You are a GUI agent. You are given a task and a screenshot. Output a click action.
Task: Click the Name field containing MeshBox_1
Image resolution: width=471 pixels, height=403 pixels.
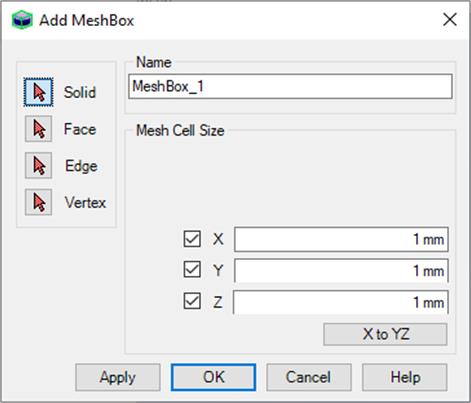290,87
